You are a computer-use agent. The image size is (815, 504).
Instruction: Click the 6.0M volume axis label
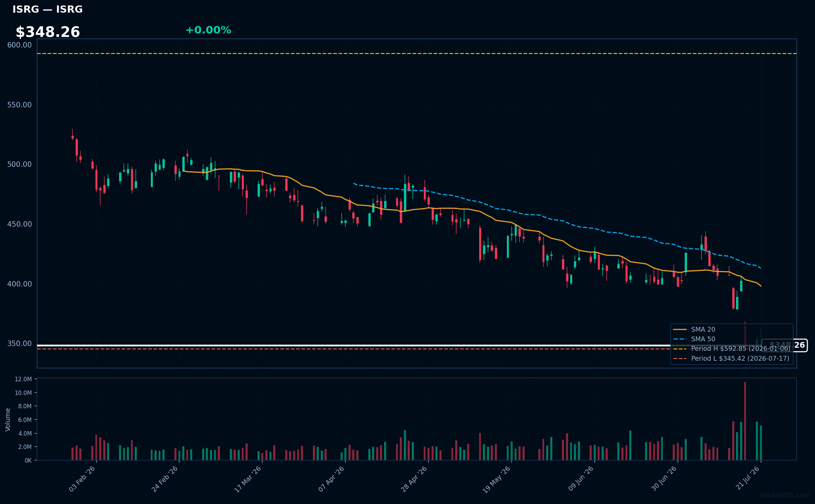tap(25, 420)
